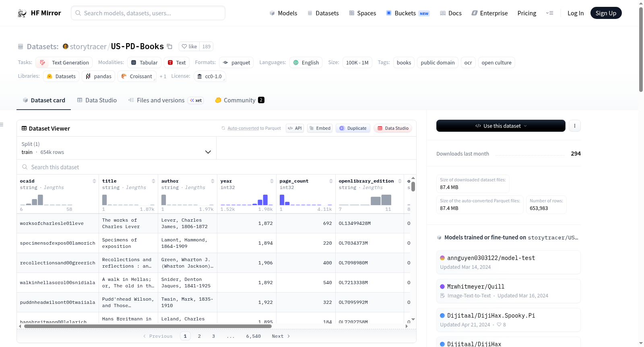Sort by author column arrows
644x347 pixels.
click(213, 181)
